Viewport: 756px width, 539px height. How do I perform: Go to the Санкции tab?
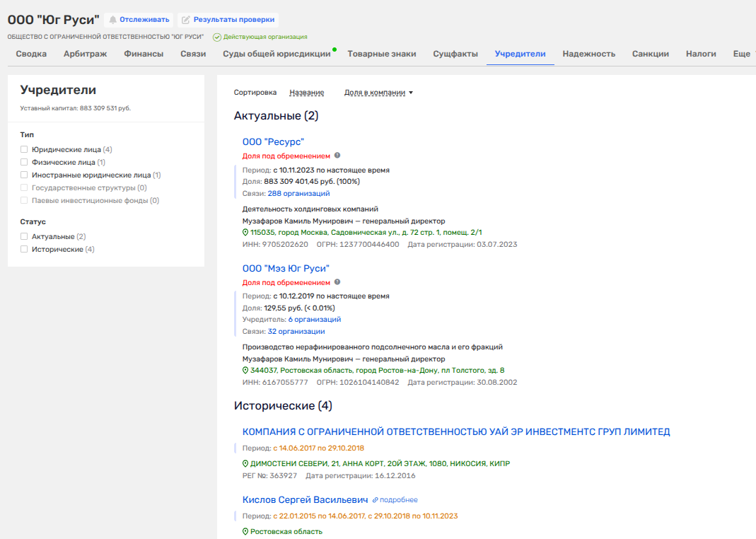(651, 54)
